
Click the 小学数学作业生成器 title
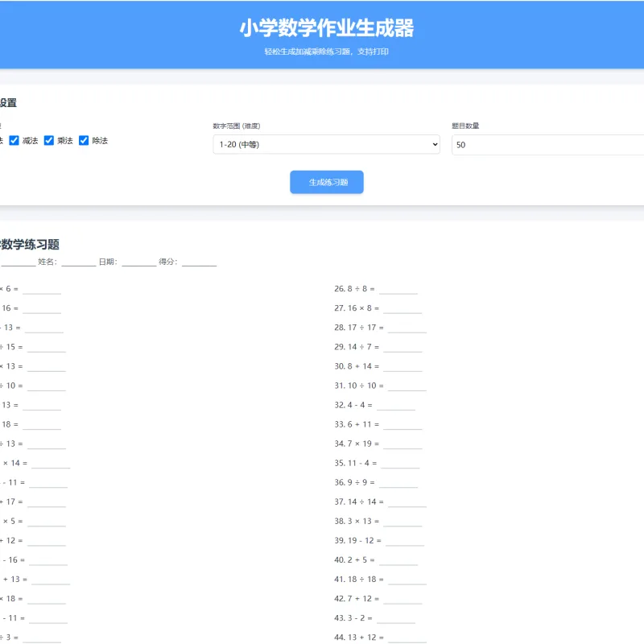[327, 28]
